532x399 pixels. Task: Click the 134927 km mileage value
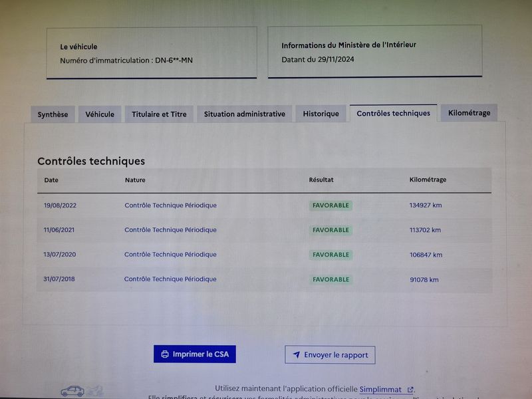coord(426,205)
